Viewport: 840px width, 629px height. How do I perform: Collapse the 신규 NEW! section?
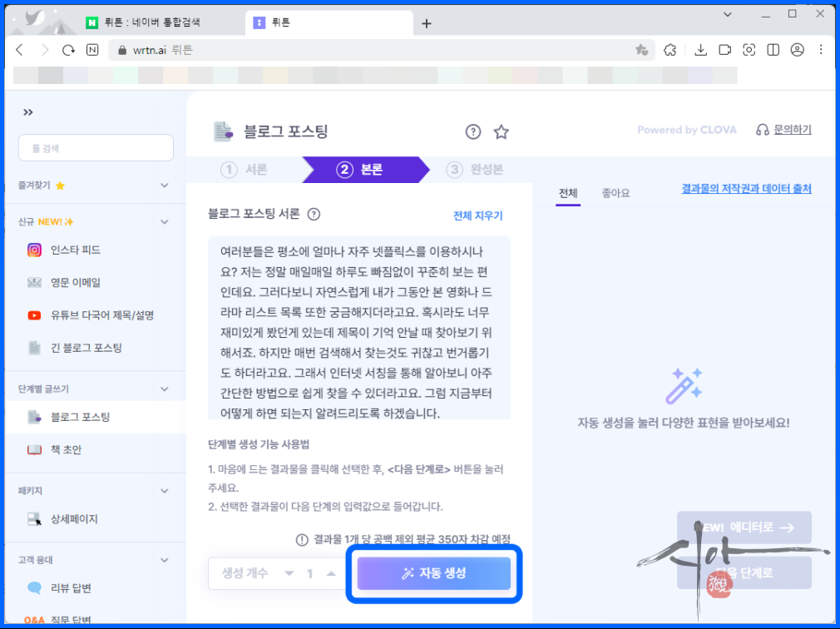point(165,222)
